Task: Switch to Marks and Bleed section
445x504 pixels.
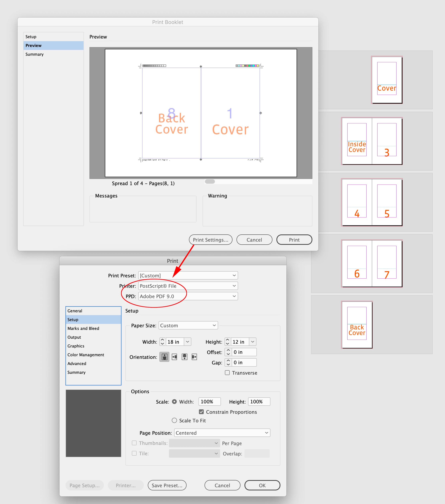Action: pos(83,328)
